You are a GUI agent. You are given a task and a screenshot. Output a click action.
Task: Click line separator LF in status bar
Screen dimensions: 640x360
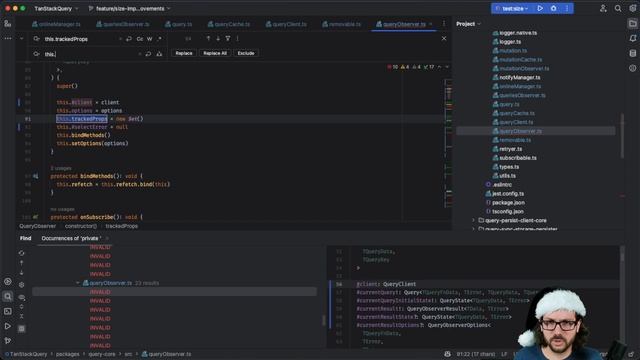tap(504, 354)
